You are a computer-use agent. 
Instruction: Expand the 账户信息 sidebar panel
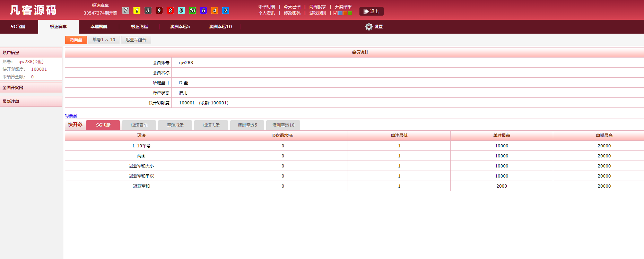pos(31,53)
